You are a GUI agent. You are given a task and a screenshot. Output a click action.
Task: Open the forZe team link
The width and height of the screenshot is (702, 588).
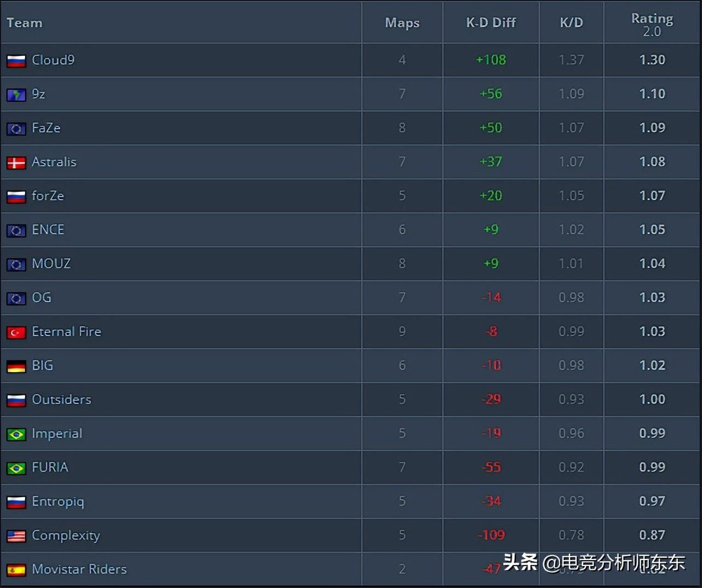coord(48,195)
